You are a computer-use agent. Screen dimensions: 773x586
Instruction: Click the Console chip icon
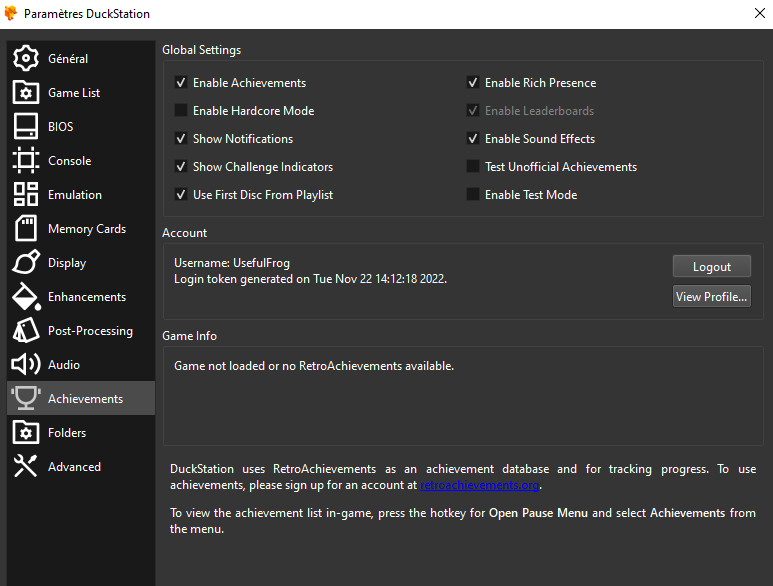pyautogui.click(x=26, y=160)
